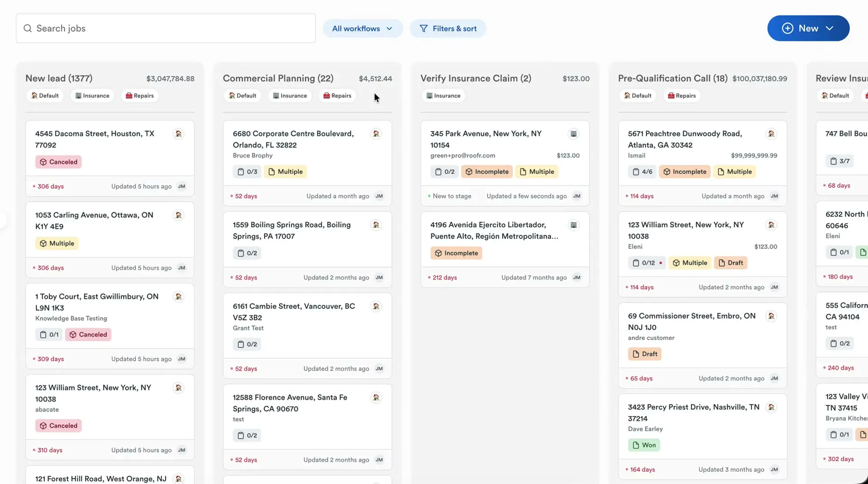This screenshot has width=868, height=484.
Task: Click 'New to stage' status text
Action: [x=452, y=196]
